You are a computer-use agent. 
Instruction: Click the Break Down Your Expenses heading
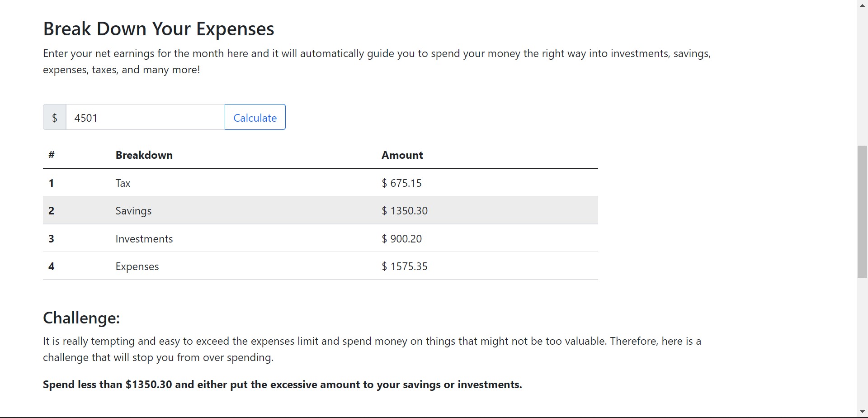(x=158, y=29)
